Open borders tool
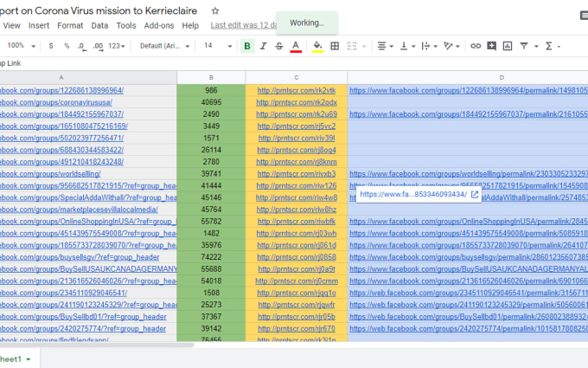The image size is (588, 368). (x=335, y=46)
